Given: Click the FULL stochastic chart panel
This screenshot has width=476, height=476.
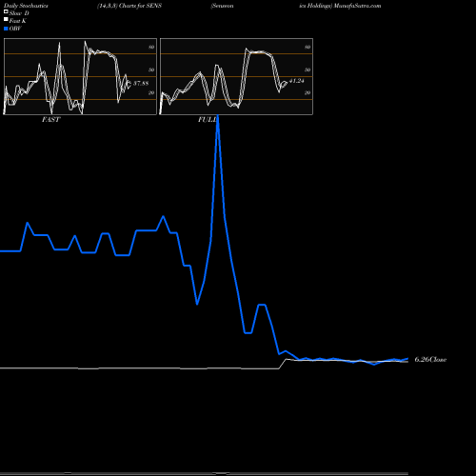Looking at the screenshot, I should (236, 76).
